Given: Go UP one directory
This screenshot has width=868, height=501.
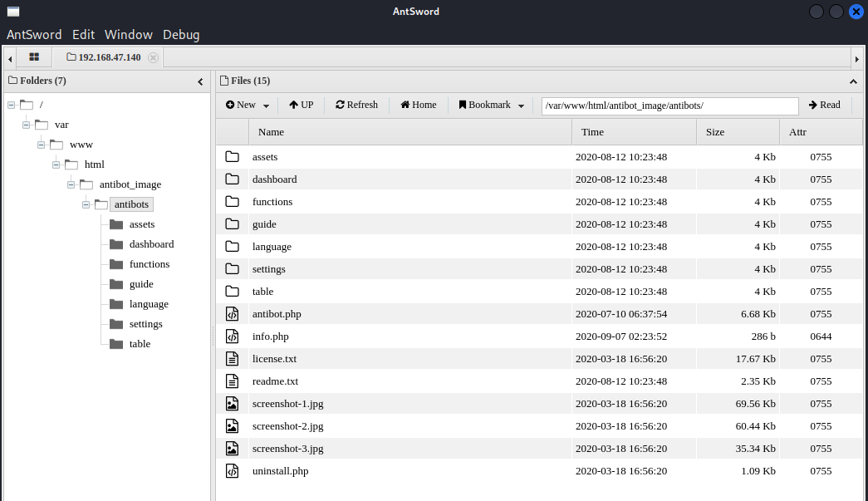Looking at the screenshot, I should coord(302,106).
